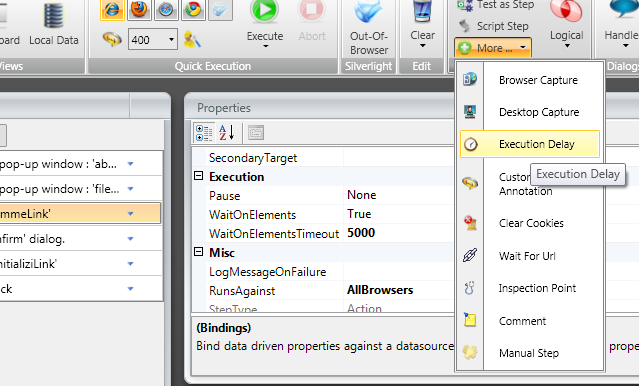Screen dimensions: 639x386
Task: Select the Internet Explorer browser icon
Action: pyautogui.click(x=112, y=9)
